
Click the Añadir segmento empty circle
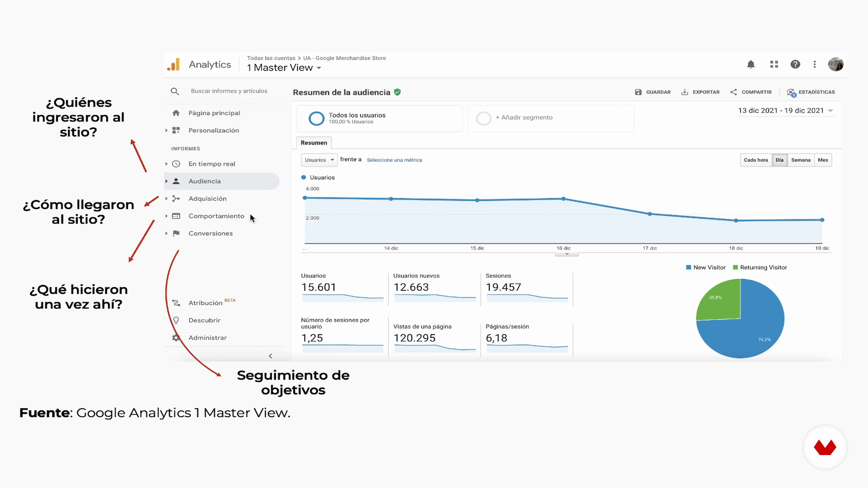484,118
